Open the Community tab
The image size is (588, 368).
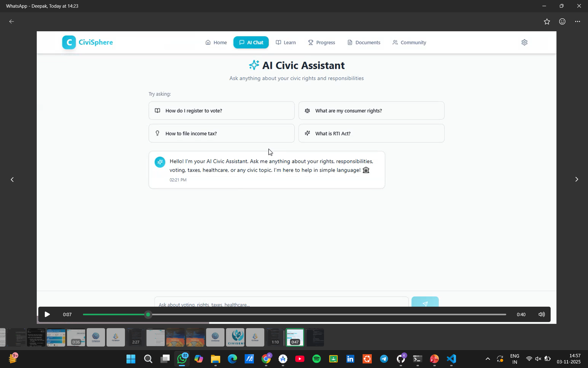click(409, 42)
